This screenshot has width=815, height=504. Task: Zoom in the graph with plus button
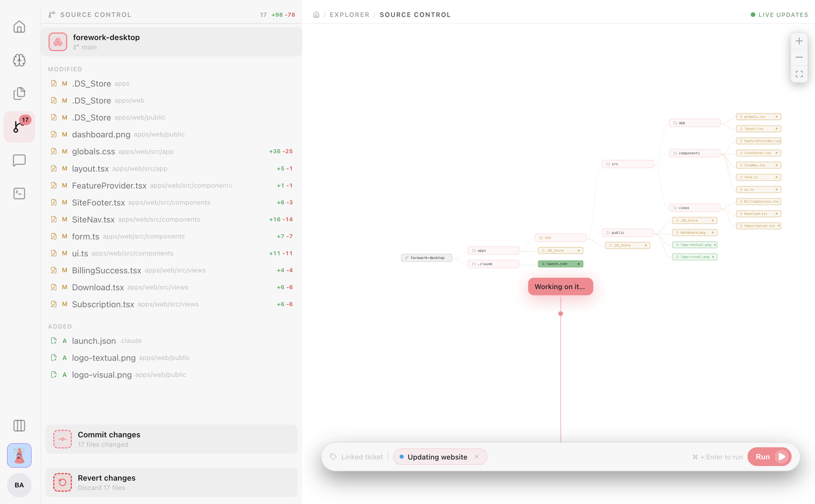[799, 41]
